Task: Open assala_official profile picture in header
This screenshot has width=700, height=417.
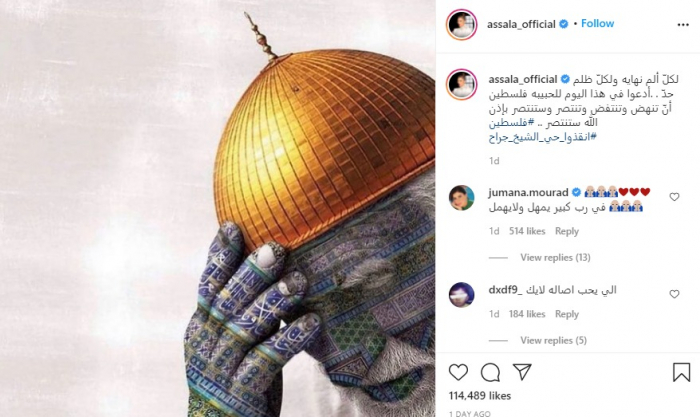Action: point(462,25)
